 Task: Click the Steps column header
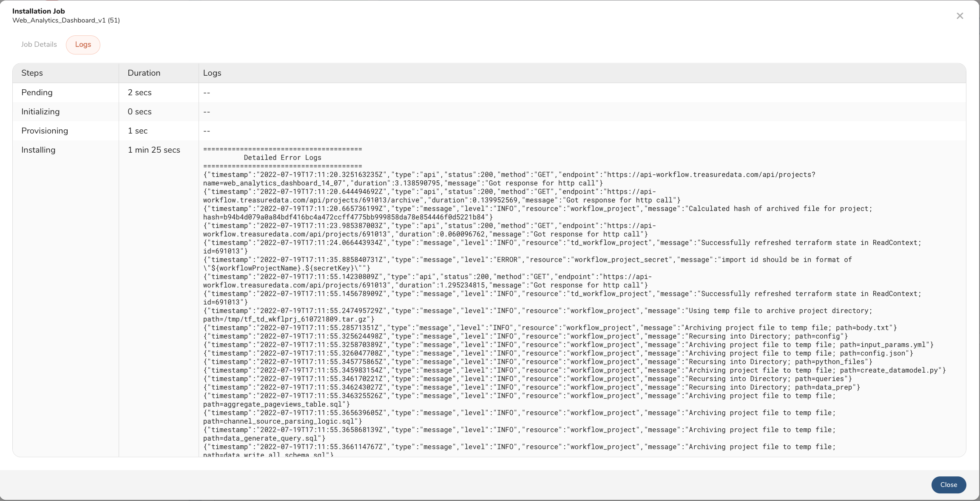click(32, 73)
